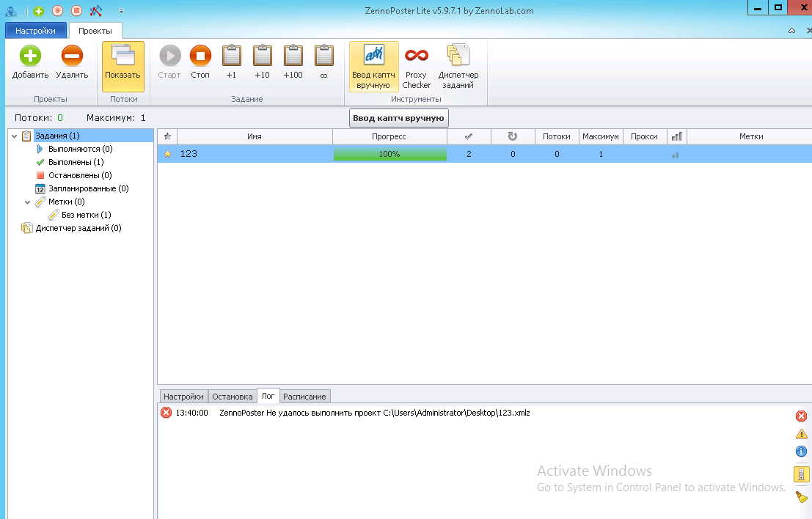Click the log entry about 123.xmlz failure
Image resolution: width=812 pixels, height=519 pixels.
coord(374,413)
